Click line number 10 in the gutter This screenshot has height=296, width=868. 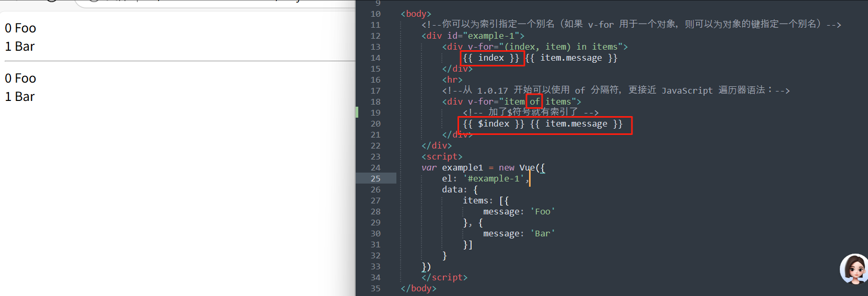pyautogui.click(x=376, y=14)
